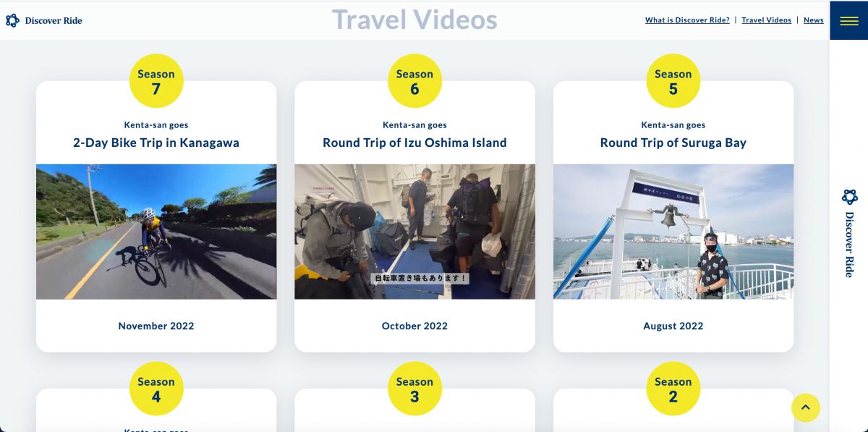Click the Season 7 yellow badge

pyautogui.click(x=156, y=81)
